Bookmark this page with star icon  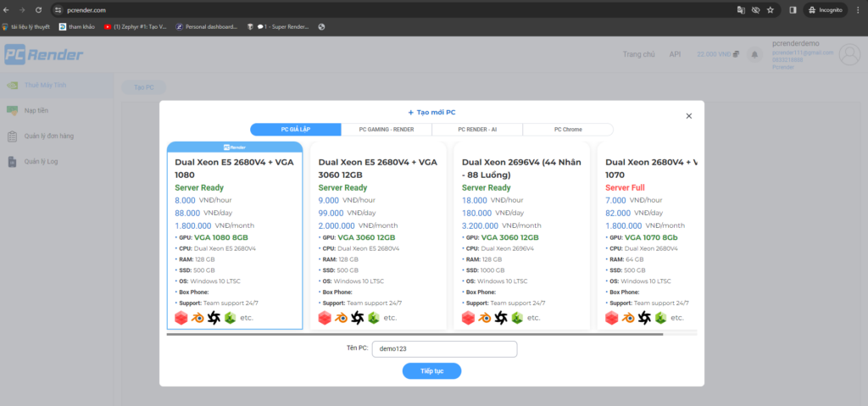coord(770,10)
